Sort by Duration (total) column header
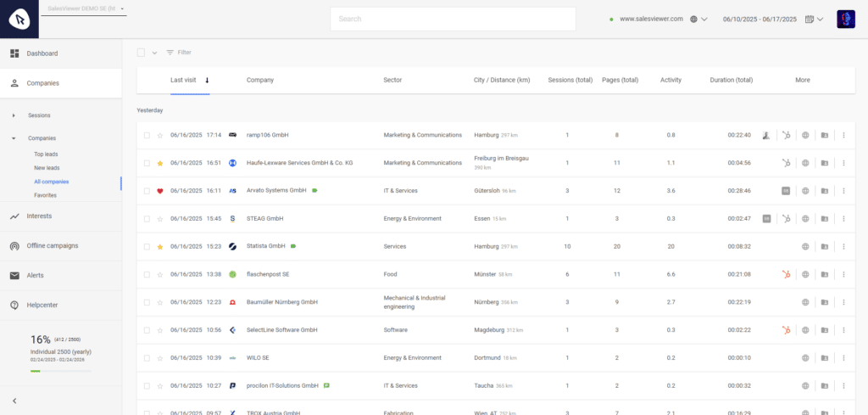This screenshot has width=868, height=415. click(x=732, y=80)
